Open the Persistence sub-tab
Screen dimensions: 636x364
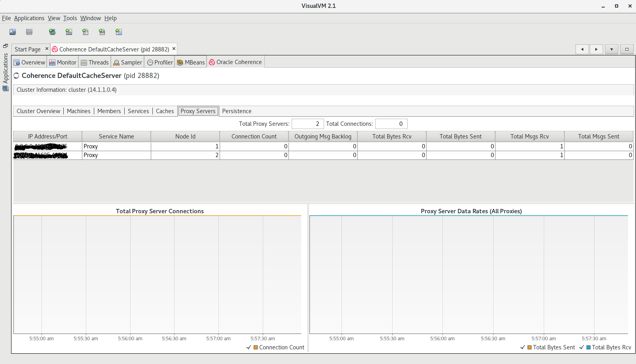(x=237, y=111)
